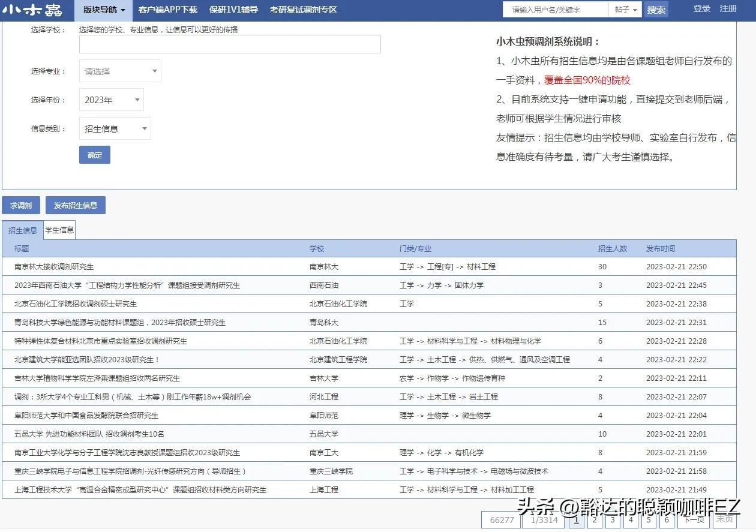The width and height of the screenshot is (756, 532).
Task: Focus the 选择学校 text field
Action: pyautogui.click(x=230, y=44)
